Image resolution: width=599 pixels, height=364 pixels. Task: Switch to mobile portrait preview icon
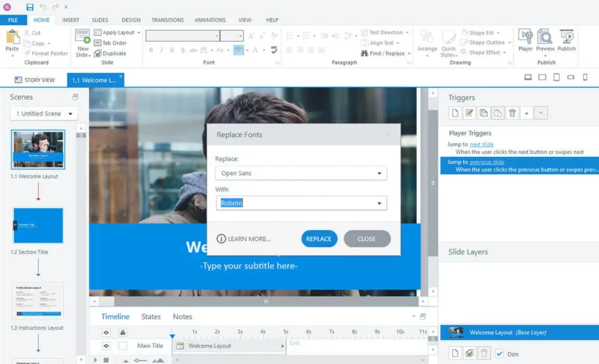(585, 77)
